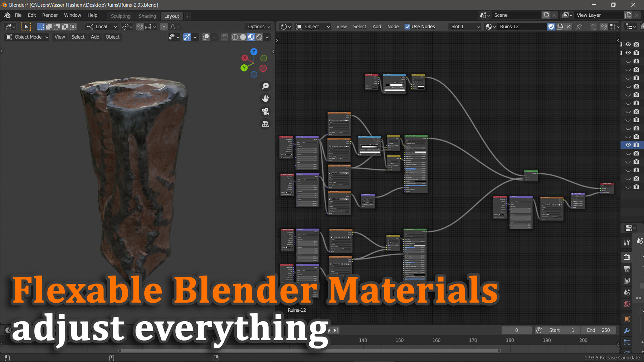
Task: Toggle the 3D viewport snap magnet
Action: [140, 26]
